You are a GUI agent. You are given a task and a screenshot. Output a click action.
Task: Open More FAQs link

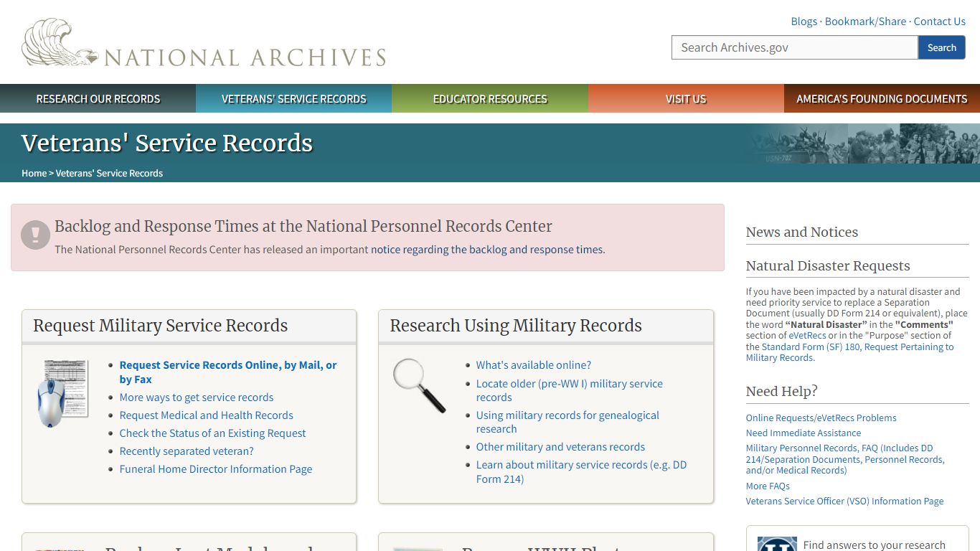click(768, 486)
